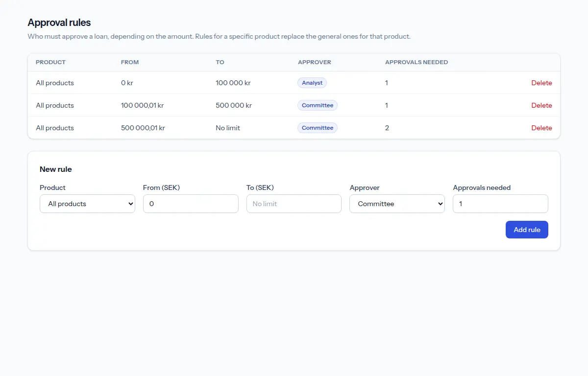Open the Approver dropdown in New rule
The image size is (588, 376).
[397, 204]
